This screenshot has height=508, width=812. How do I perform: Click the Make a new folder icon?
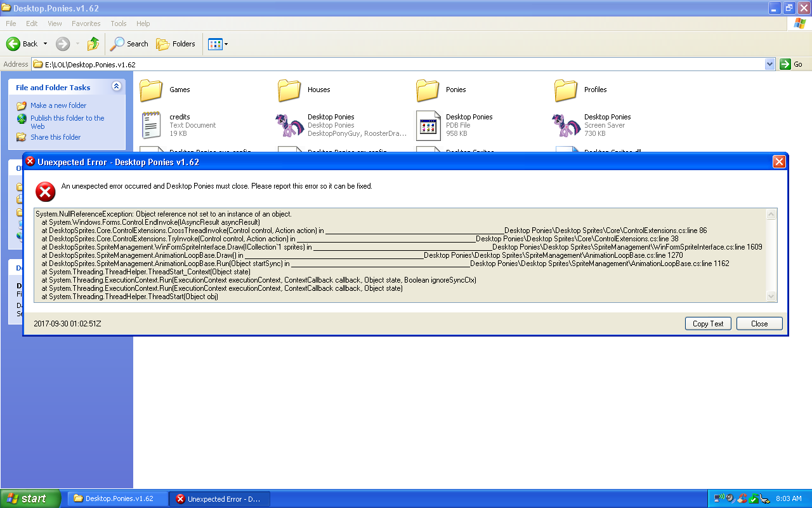coord(22,105)
